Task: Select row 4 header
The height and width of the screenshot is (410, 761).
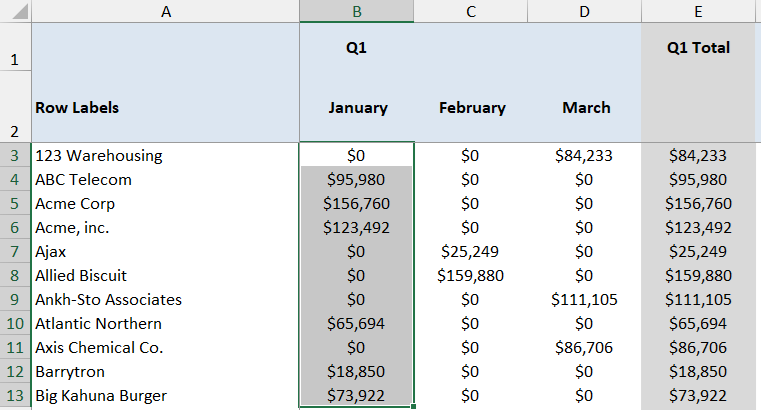Action: point(15,180)
